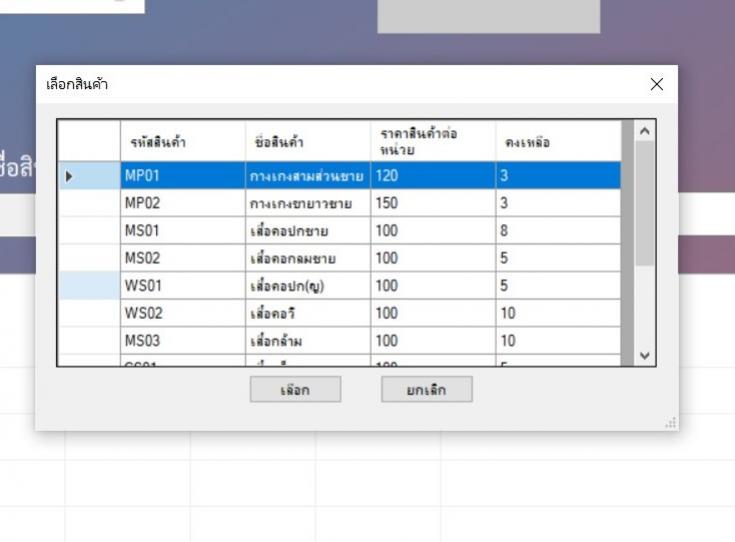Close the เลือกสินค้า dialog
This screenshot has height=542, width=735.
pyautogui.click(x=657, y=84)
